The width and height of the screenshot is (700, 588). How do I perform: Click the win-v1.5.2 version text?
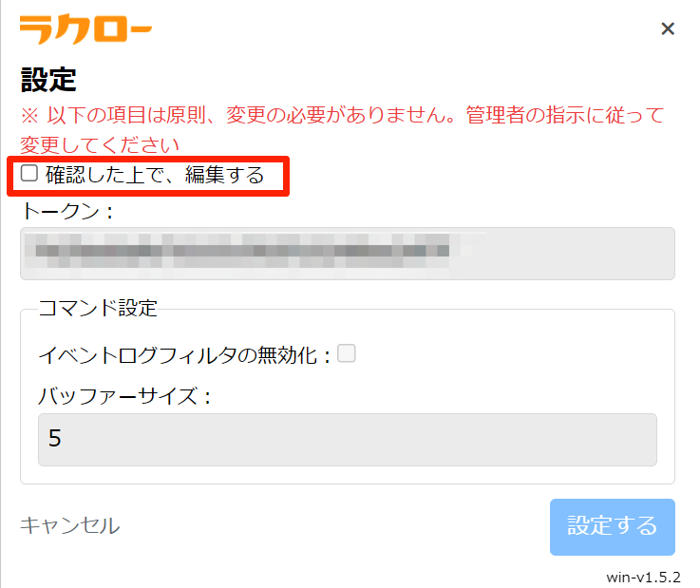click(x=644, y=577)
